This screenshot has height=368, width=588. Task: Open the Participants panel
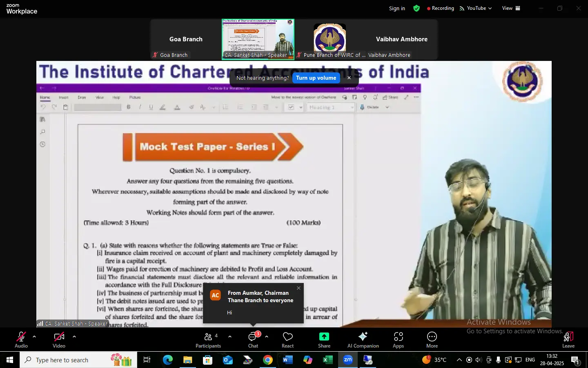(x=208, y=340)
